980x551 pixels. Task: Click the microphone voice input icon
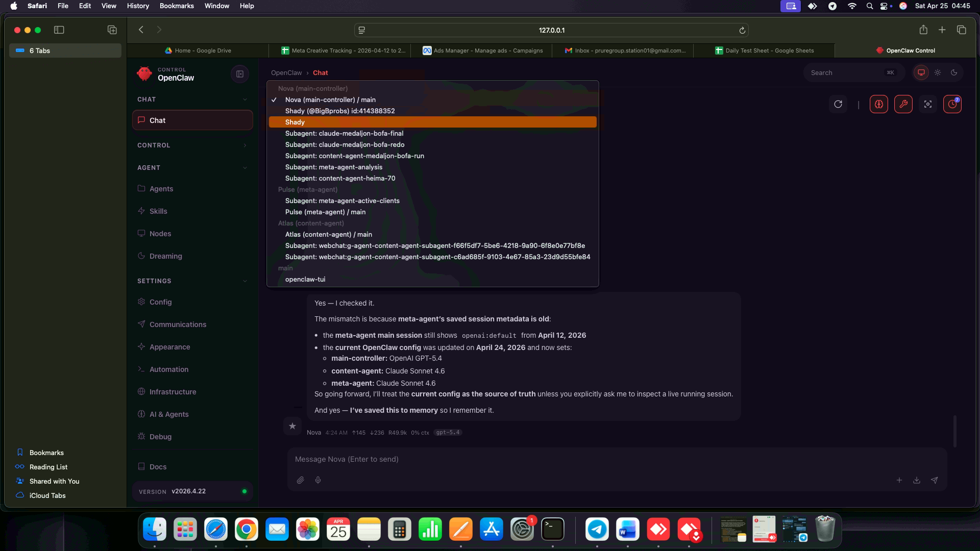[x=318, y=480]
